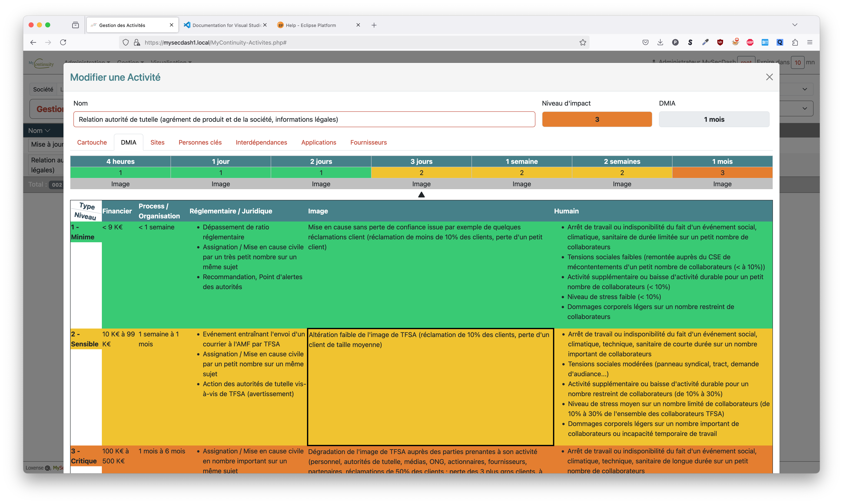Screen dimensions: 843x504
Task: Open the Interdépendances tab
Action: coord(261,142)
